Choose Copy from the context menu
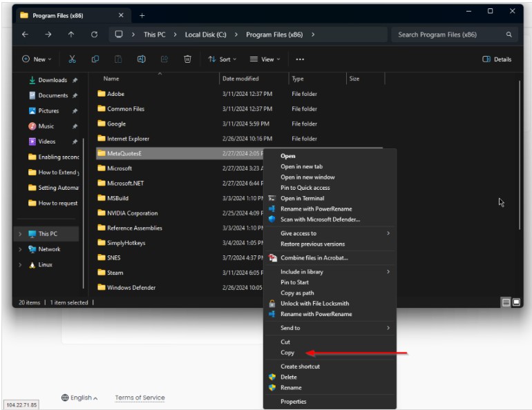The height and width of the screenshot is (410, 532). click(x=330, y=353)
